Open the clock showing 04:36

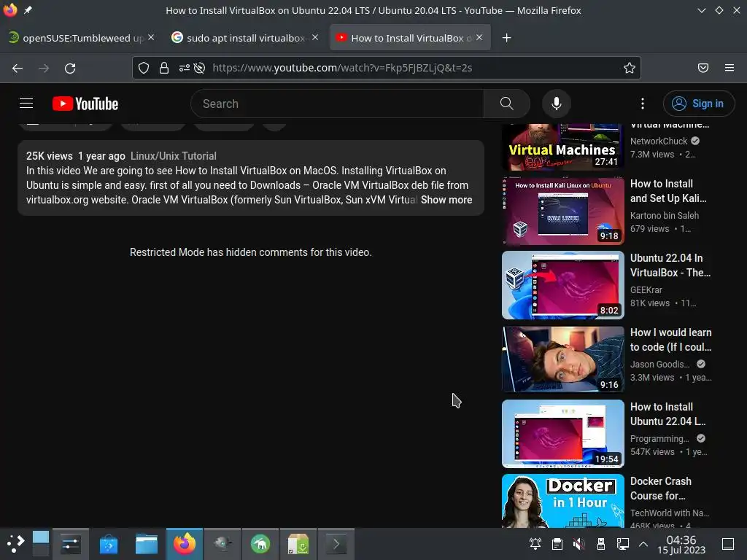coord(681,544)
